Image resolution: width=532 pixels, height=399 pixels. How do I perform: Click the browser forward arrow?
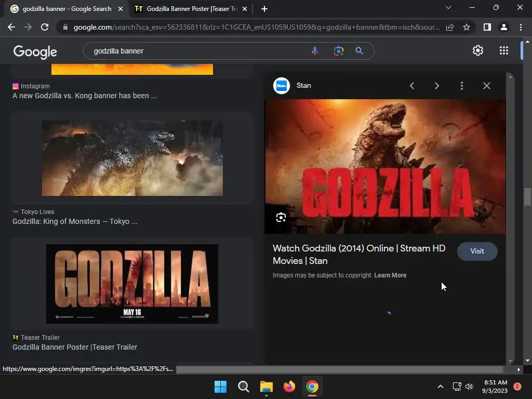(28, 27)
